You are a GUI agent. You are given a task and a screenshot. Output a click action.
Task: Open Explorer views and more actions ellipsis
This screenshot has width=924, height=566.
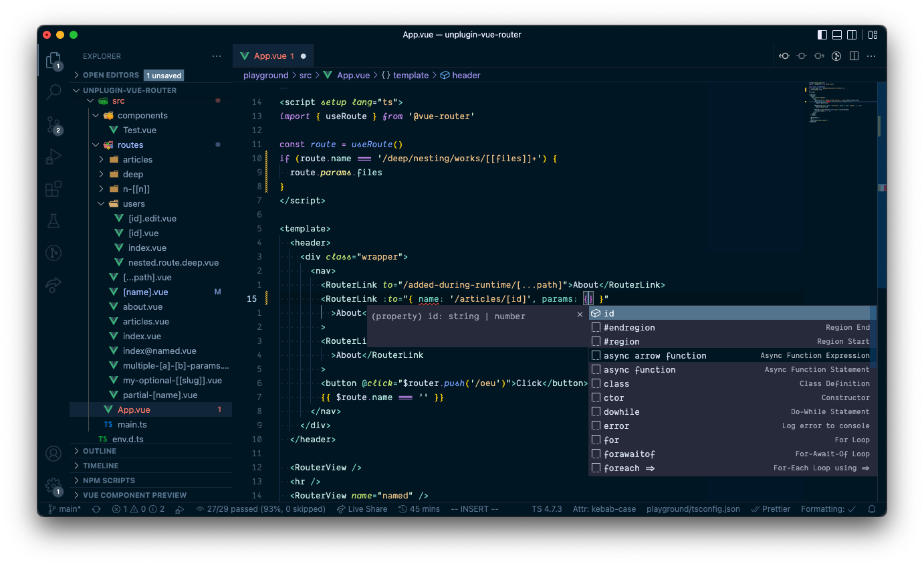pos(216,57)
